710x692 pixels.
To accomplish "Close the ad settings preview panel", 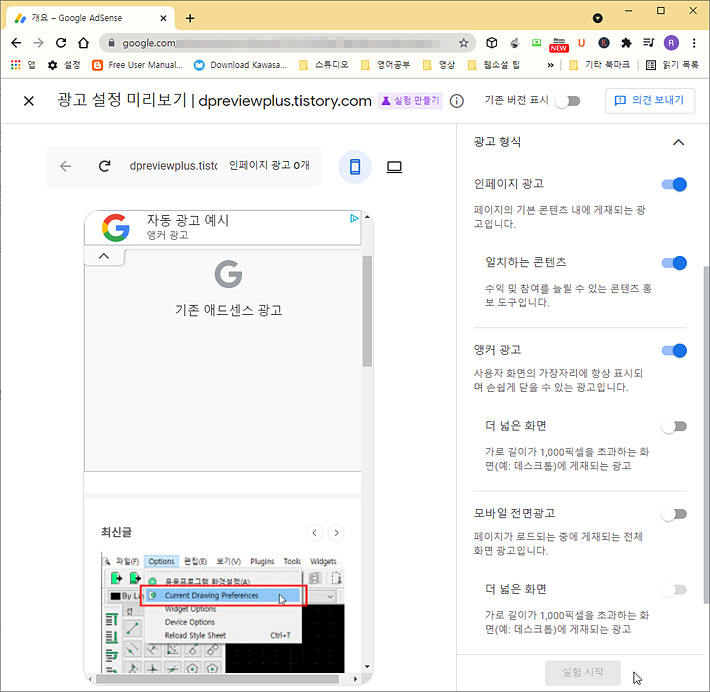I will (29, 101).
